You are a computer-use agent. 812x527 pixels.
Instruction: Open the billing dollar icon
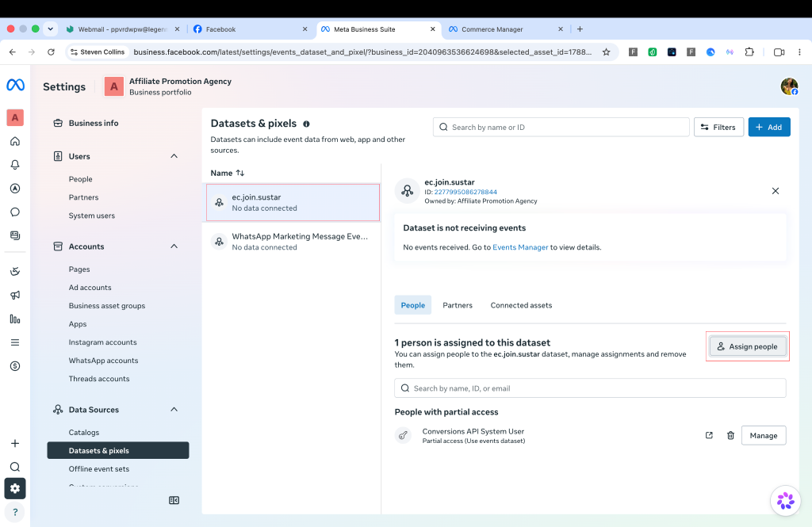click(x=15, y=366)
